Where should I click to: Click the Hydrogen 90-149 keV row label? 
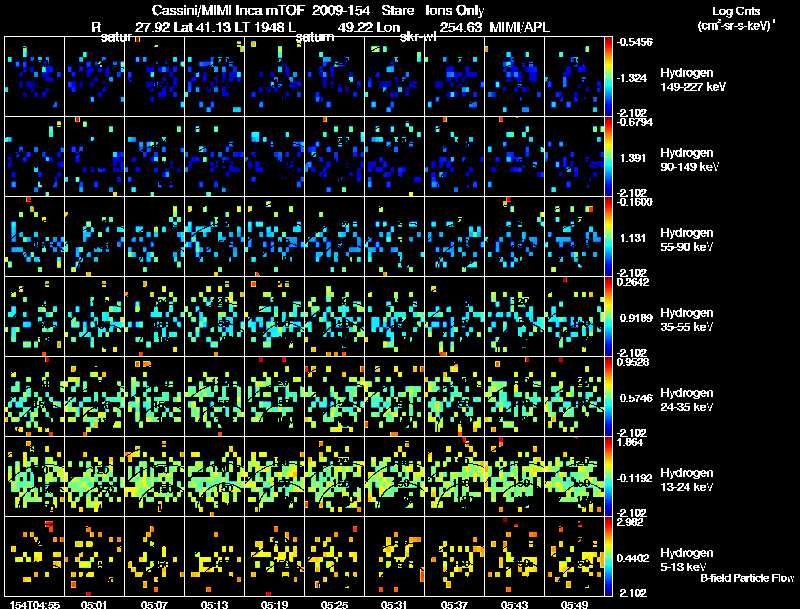(x=689, y=160)
